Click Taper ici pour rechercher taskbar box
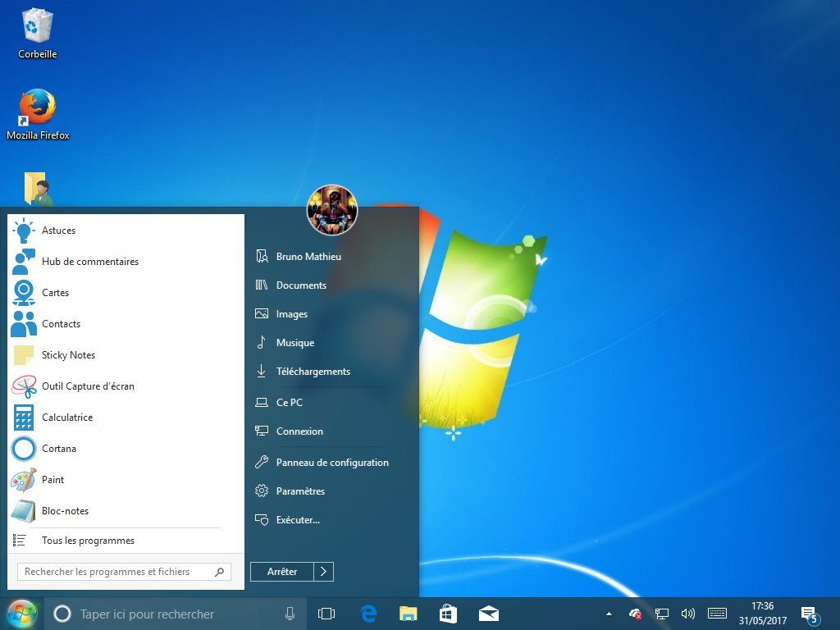Viewport: 840px width, 630px height. pos(176,614)
